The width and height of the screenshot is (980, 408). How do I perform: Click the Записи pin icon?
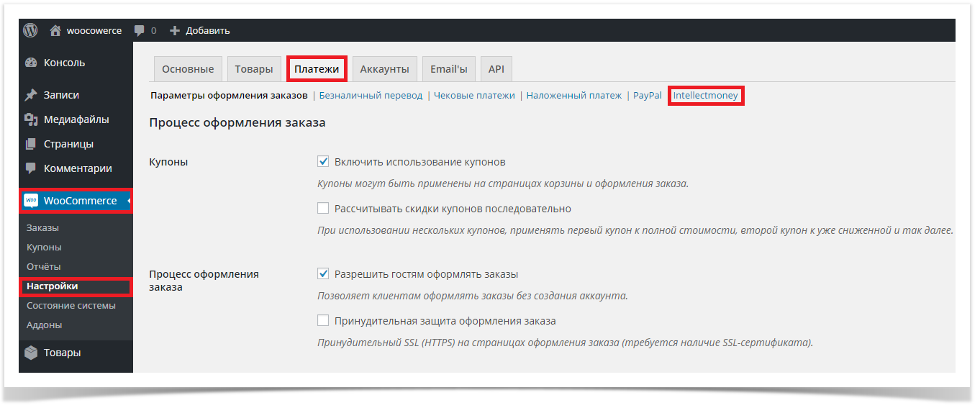(x=31, y=95)
